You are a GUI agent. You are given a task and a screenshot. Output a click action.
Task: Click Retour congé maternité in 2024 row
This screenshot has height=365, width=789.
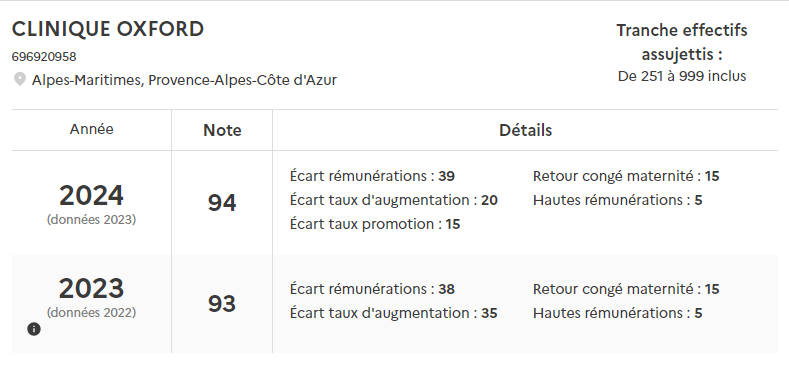626,176
